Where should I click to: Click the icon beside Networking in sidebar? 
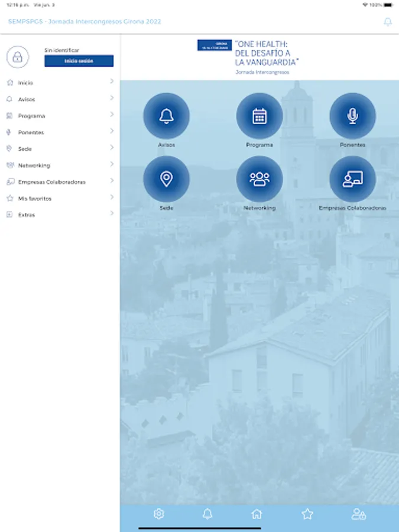pos(10,166)
